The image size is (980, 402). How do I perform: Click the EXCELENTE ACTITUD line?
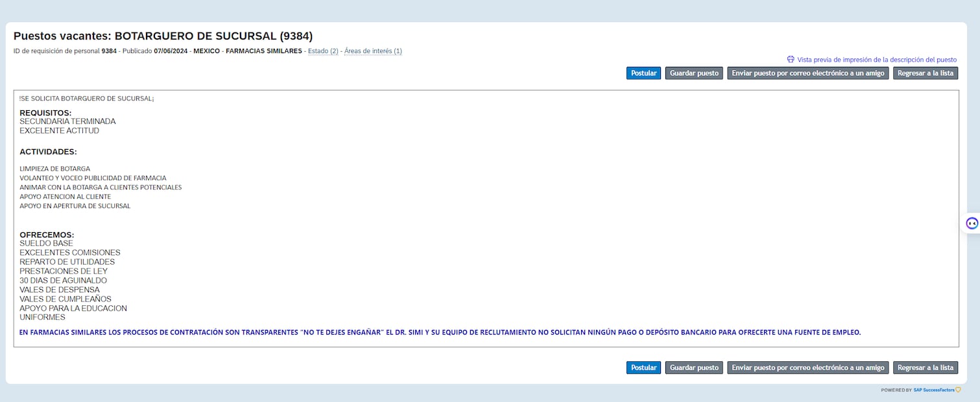click(x=59, y=130)
